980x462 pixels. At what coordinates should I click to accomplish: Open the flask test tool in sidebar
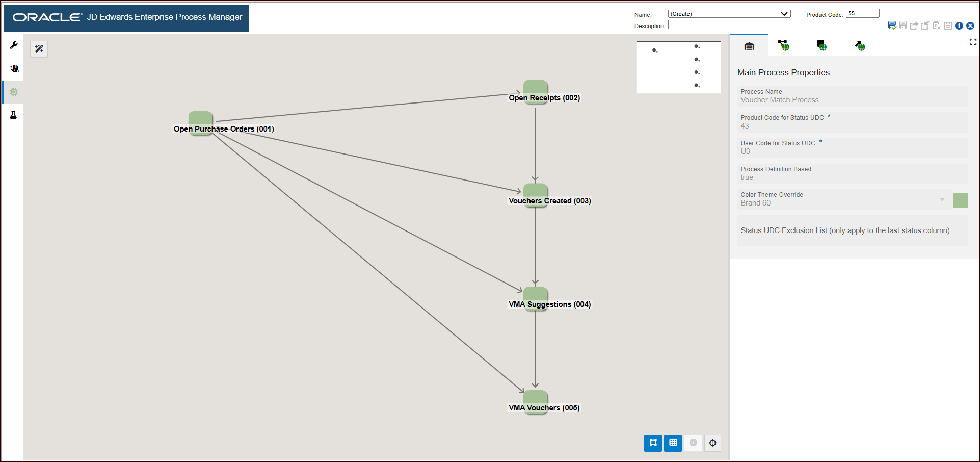click(x=14, y=115)
